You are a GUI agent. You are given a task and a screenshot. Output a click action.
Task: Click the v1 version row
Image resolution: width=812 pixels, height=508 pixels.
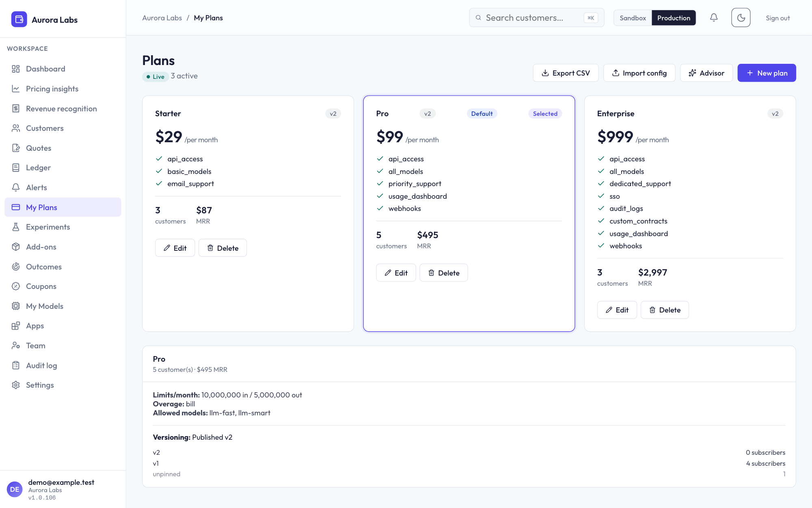(x=469, y=463)
